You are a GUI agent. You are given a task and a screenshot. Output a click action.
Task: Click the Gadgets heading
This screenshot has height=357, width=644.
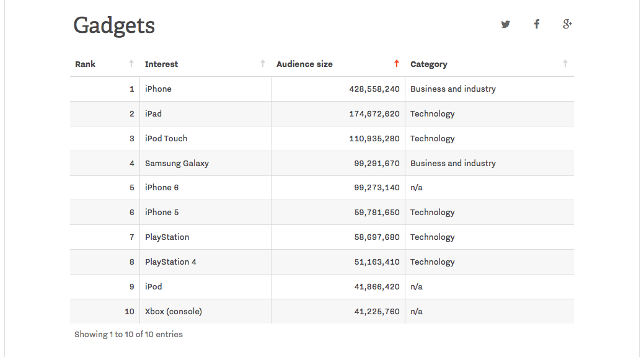tap(114, 25)
